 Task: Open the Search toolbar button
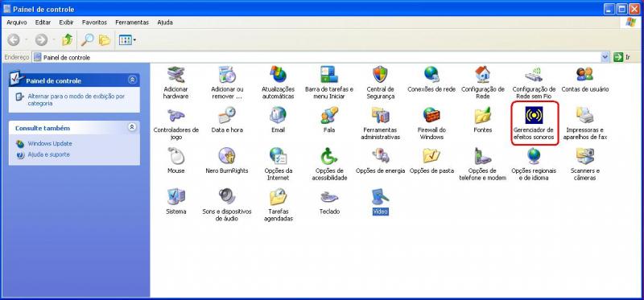[87, 39]
